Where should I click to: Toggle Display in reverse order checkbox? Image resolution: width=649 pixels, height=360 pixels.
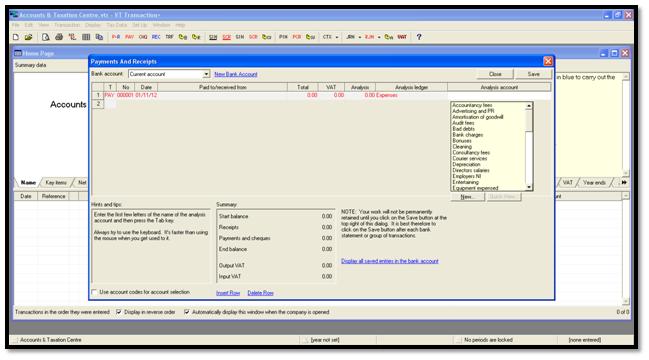pyautogui.click(x=119, y=312)
